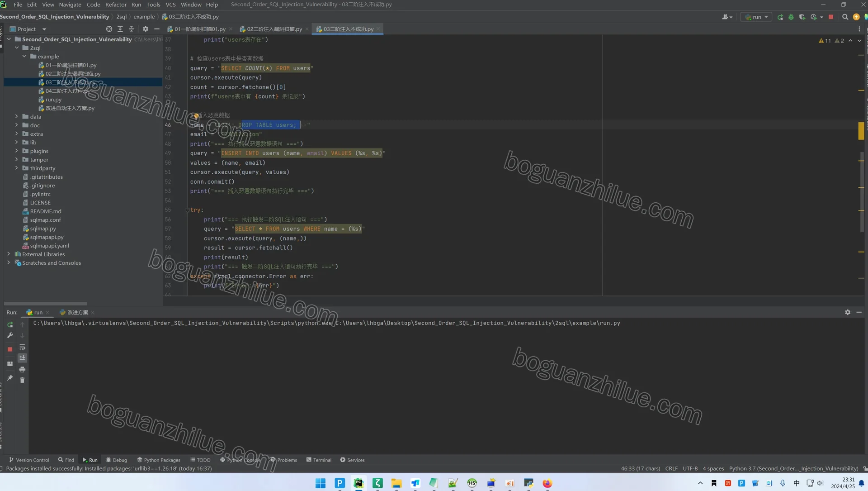The height and width of the screenshot is (491, 868).
Task: Switch to 改进方案 run tab
Action: click(x=77, y=312)
